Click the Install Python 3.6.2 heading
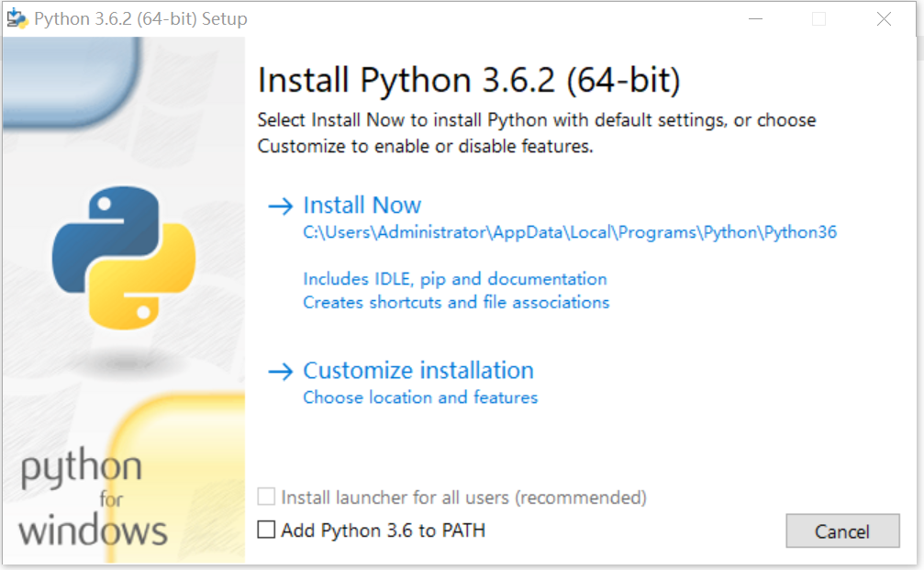 470,80
